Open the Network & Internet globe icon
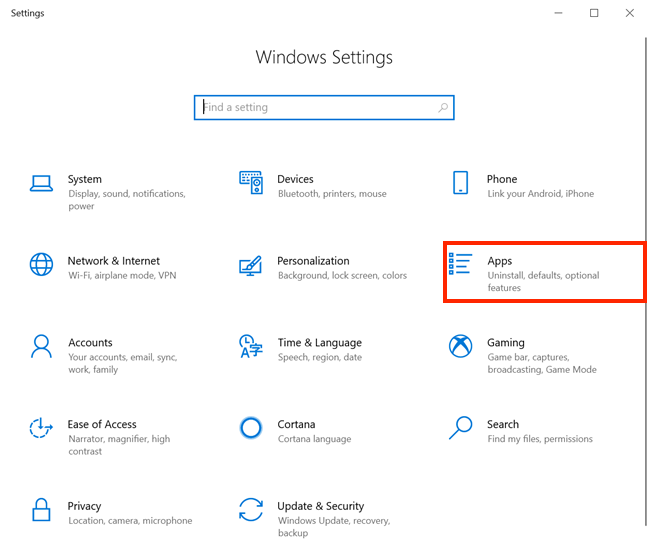Image resolution: width=648 pixels, height=552 pixels. coord(41,264)
